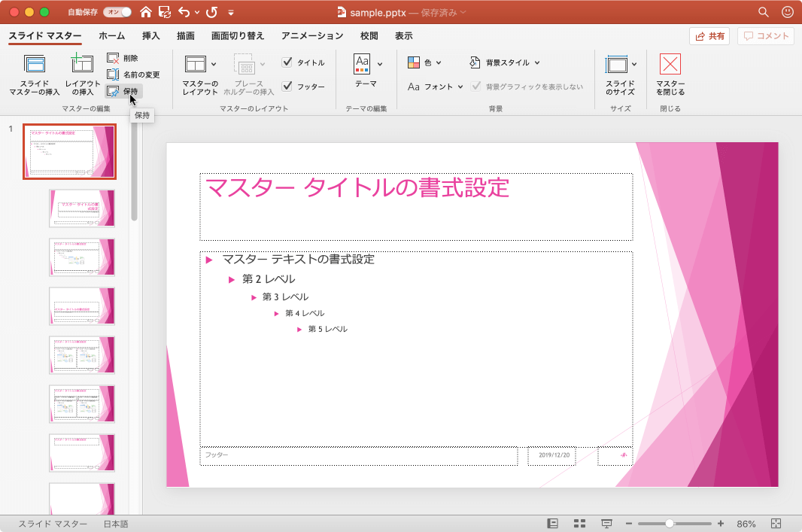Click the Insert Layout icon
Image resolution: width=802 pixels, height=532 pixels.
pos(82,65)
